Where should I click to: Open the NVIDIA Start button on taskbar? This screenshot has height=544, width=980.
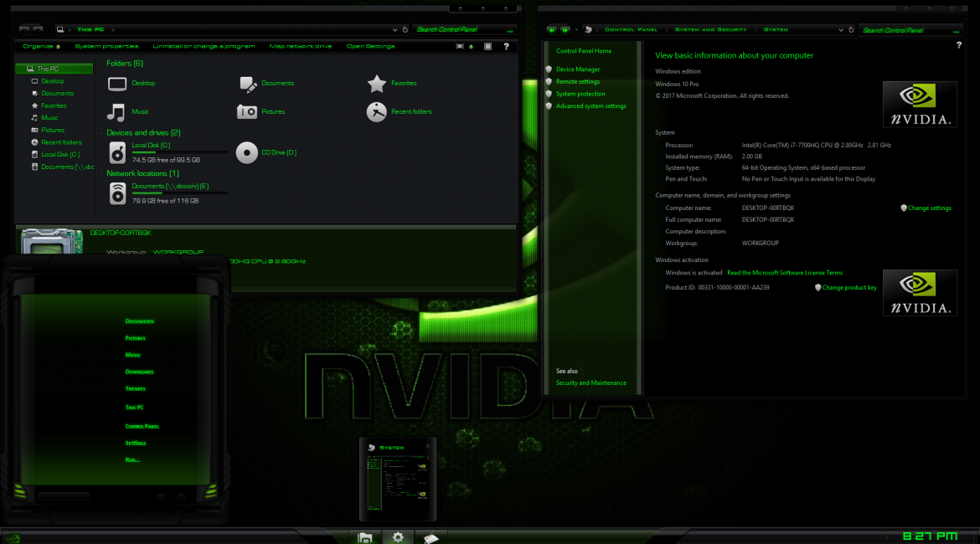click(x=11, y=538)
